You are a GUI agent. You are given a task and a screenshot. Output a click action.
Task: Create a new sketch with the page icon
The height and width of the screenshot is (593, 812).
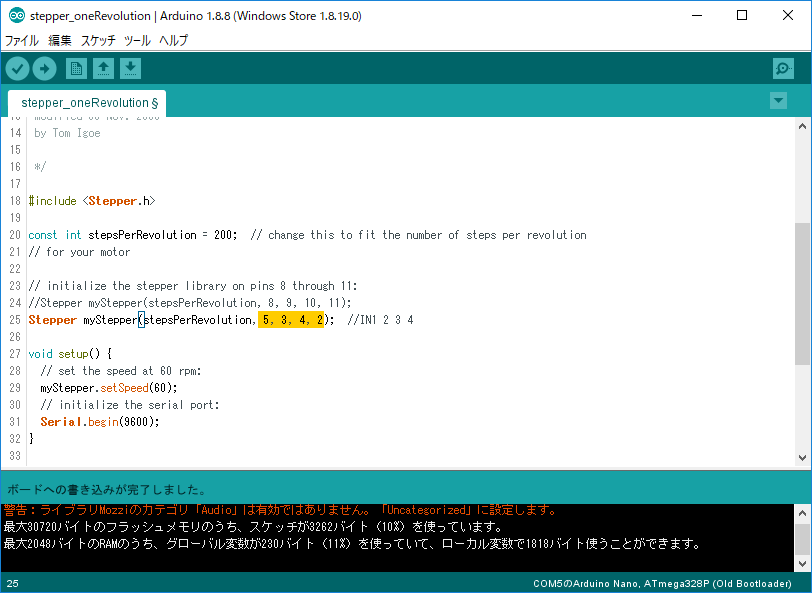pyautogui.click(x=76, y=68)
